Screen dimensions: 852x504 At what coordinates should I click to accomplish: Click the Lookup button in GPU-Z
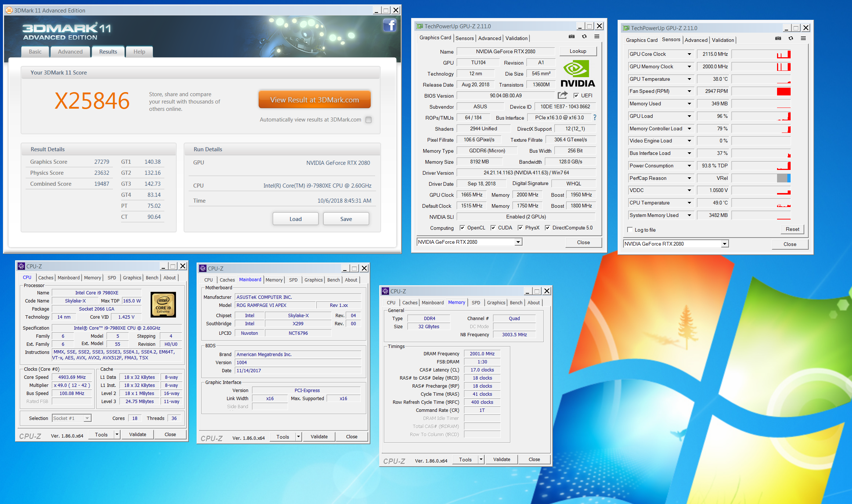(578, 51)
